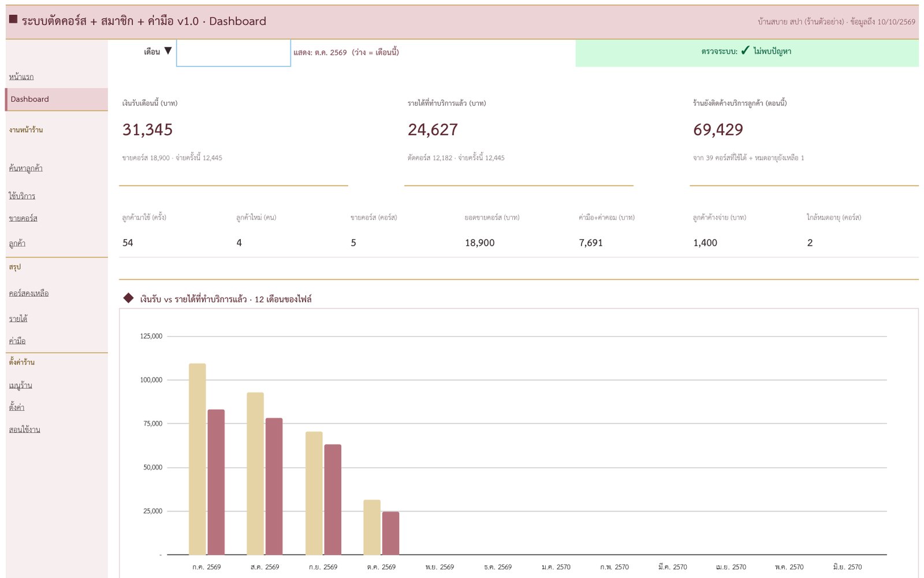
Task: Open the รายได้ sidebar link
Action: (18, 318)
